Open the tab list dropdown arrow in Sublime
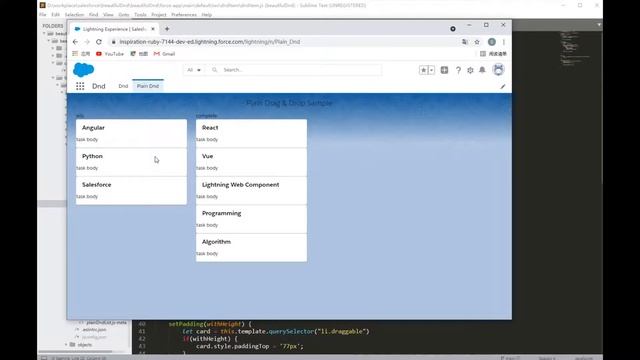This screenshot has width=640, height=360. pyautogui.click(x=599, y=25)
